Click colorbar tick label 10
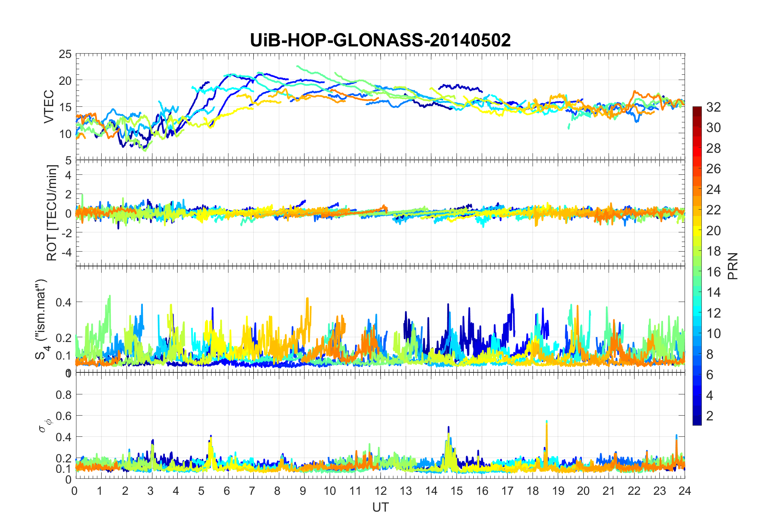The height and width of the screenshot is (532, 761). [713, 334]
